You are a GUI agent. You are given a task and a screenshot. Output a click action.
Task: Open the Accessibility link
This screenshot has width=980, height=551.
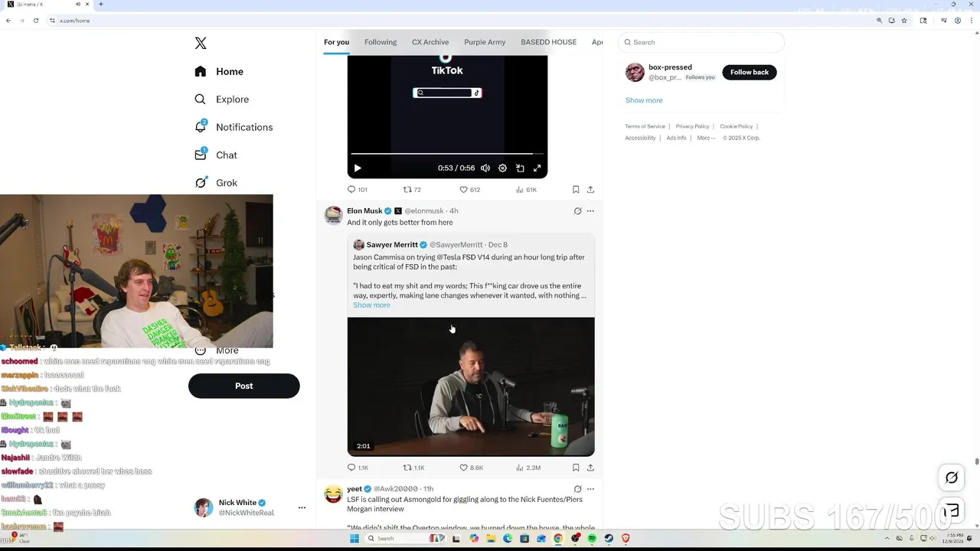coord(640,138)
